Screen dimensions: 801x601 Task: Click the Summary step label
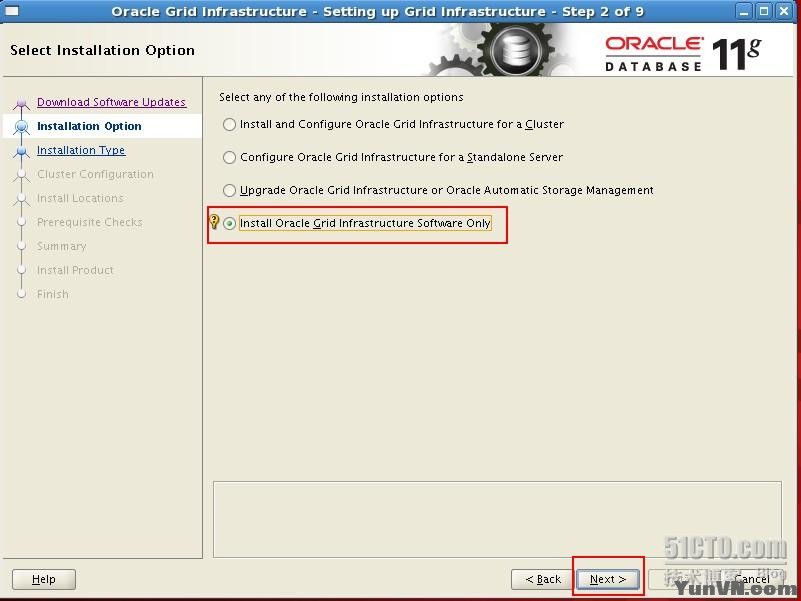pos(61,246)
